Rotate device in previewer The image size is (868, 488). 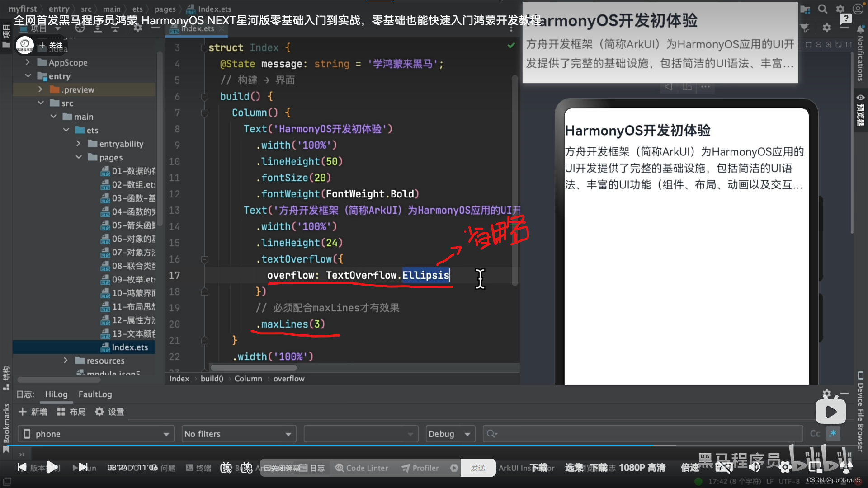(x=687, y=87)
